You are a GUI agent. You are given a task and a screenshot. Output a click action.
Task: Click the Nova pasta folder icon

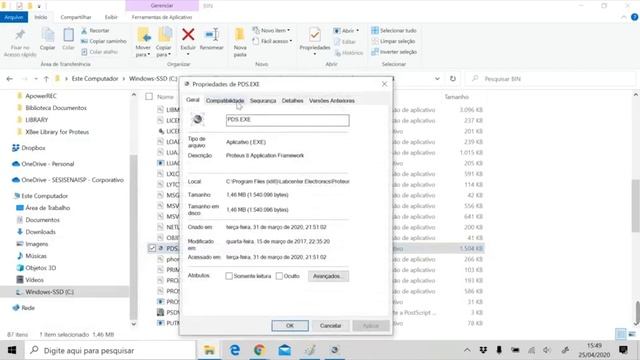point(240,35)
